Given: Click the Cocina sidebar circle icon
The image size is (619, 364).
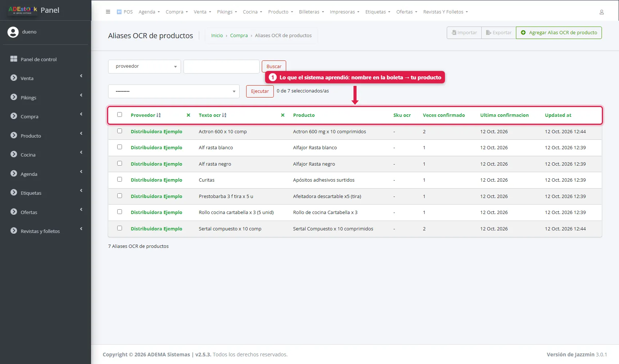Looking at the screenshot, I should pyautogui.click(x=14, y=154).
